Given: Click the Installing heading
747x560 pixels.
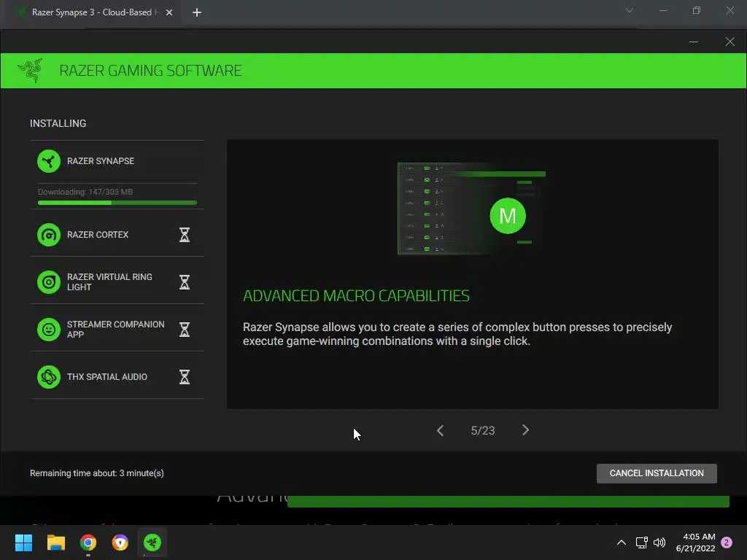Looking at the screenshot, I should click(58, 123).
